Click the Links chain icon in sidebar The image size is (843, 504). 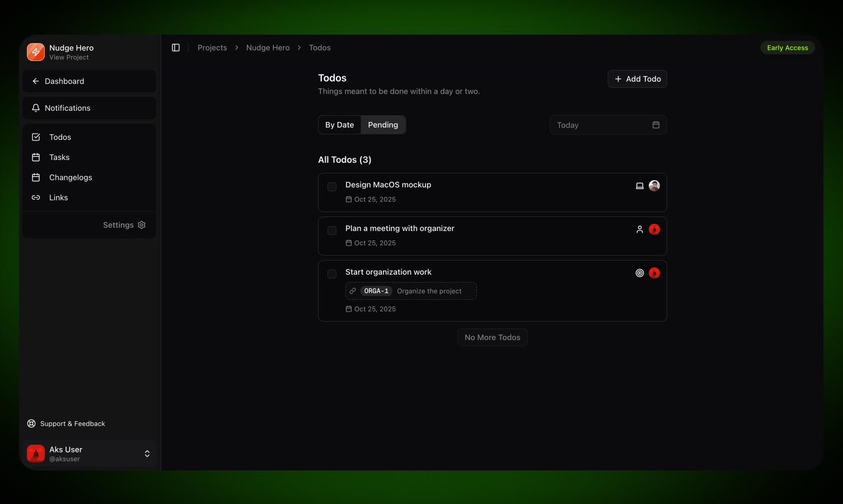tap(36, 197)
